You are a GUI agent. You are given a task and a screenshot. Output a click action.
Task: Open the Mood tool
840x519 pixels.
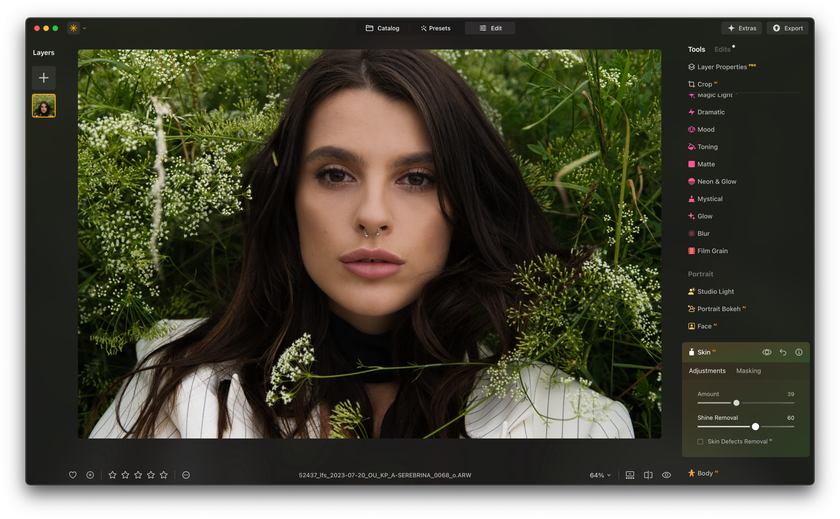tap(701, 130)
